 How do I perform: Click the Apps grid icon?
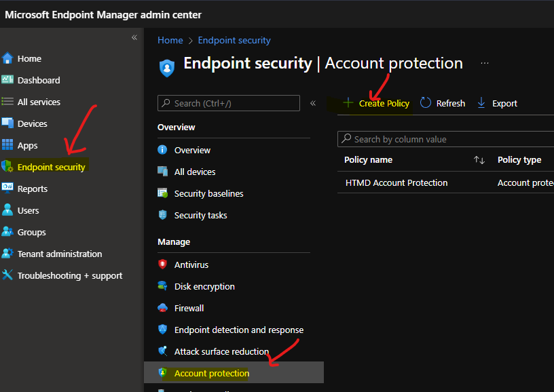click(x=7, y=145)
